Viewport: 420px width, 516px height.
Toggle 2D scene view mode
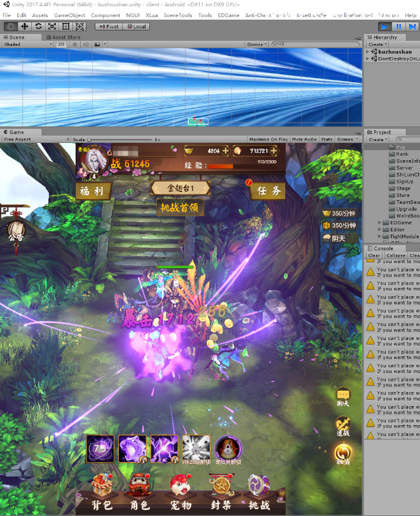tap(61, 44)
